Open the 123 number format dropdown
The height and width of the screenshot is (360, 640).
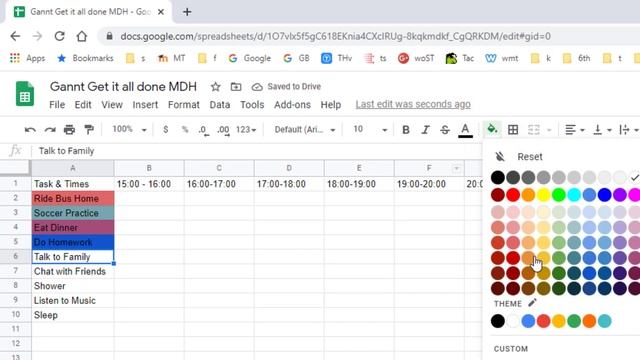point(246,130)
